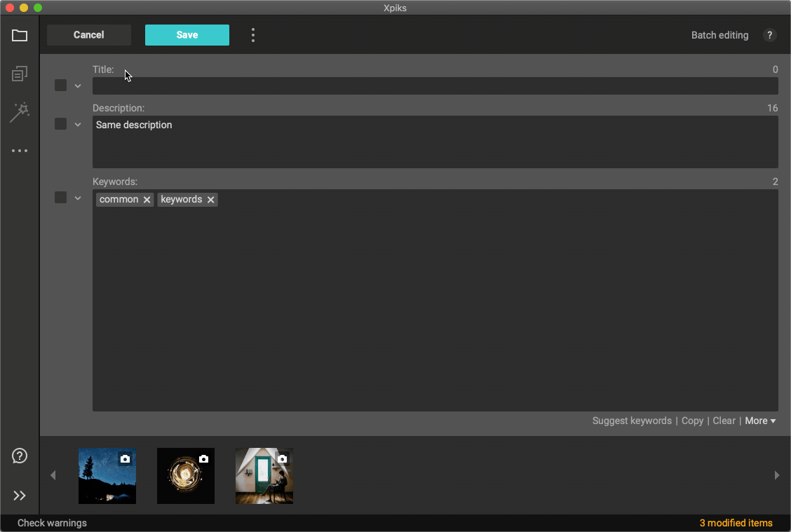791x532 pixels.
Task: Enable the checkbox beside the Title field
Action: tap(60, 85)
